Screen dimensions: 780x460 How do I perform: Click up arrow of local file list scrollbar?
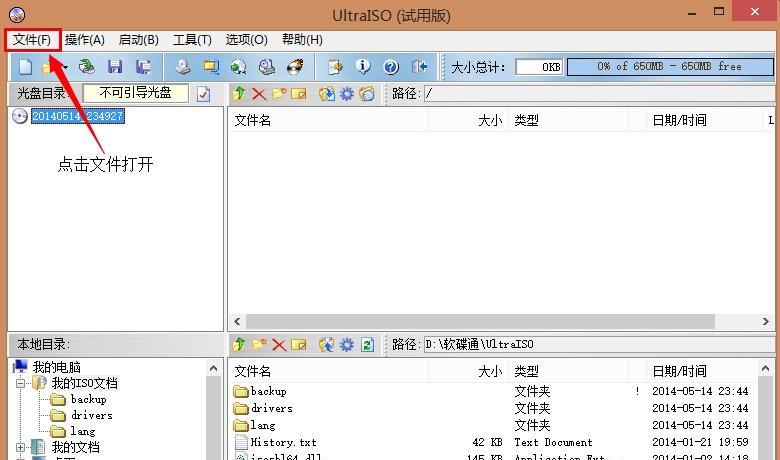click(x=765, y=368)
